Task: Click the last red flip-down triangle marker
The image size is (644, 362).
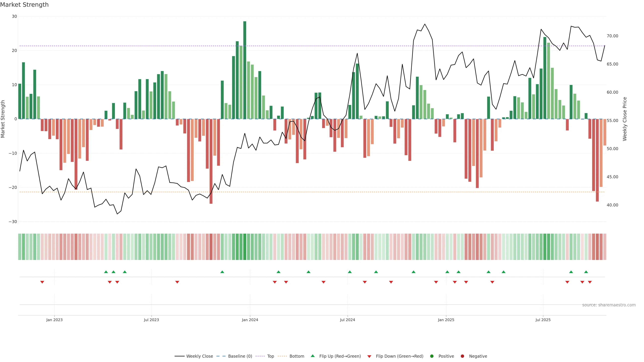Action: [x=590, y=282]
